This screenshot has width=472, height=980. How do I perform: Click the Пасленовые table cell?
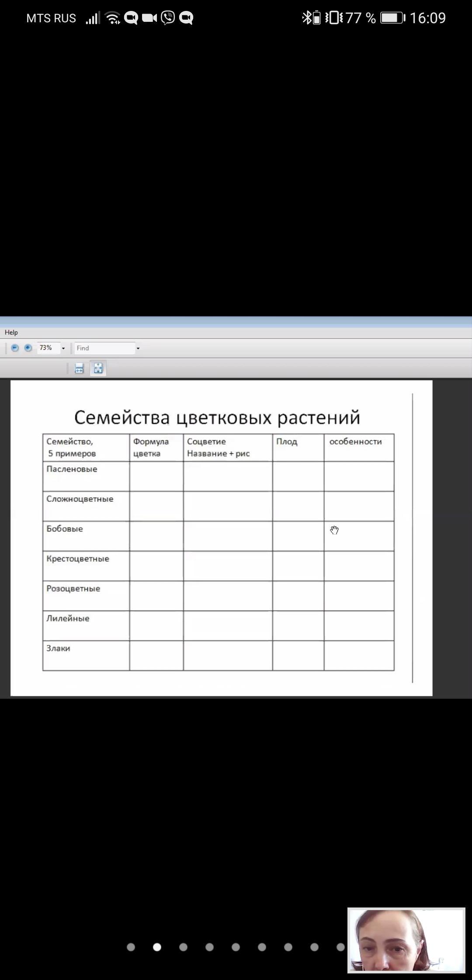click(86, 476)
